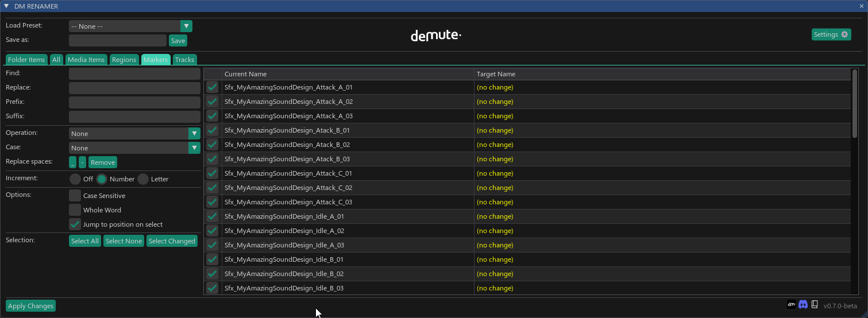Replace spaces with underscore button
This screenshot has height=318, width=868.
(73, 162)
